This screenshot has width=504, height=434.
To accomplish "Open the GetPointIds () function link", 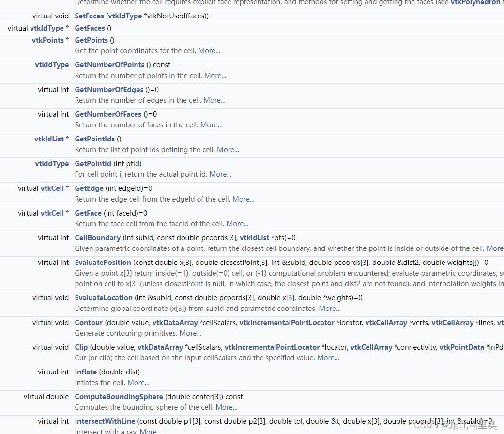I will (95, 139).
